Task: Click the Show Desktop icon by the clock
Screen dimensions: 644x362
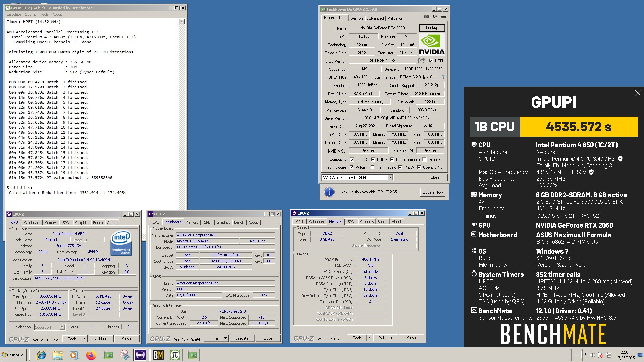Action: click(640, 355)
